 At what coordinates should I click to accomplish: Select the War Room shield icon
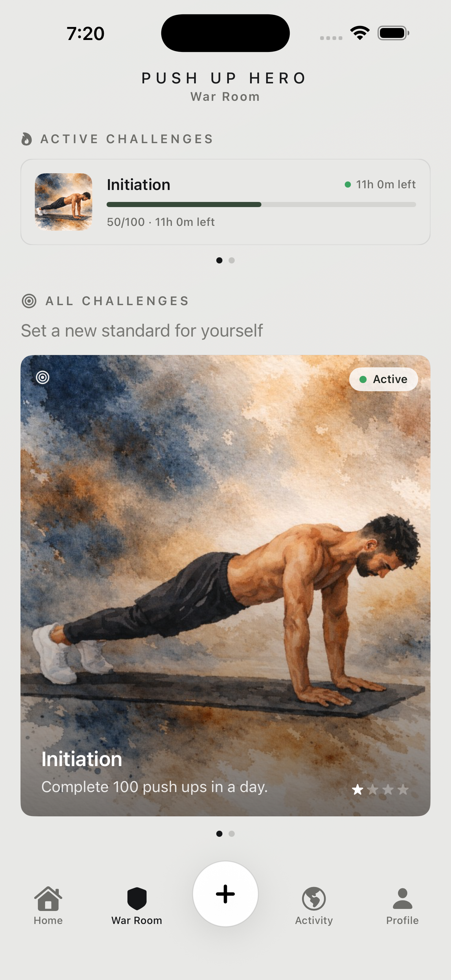(x=137, y=898)
